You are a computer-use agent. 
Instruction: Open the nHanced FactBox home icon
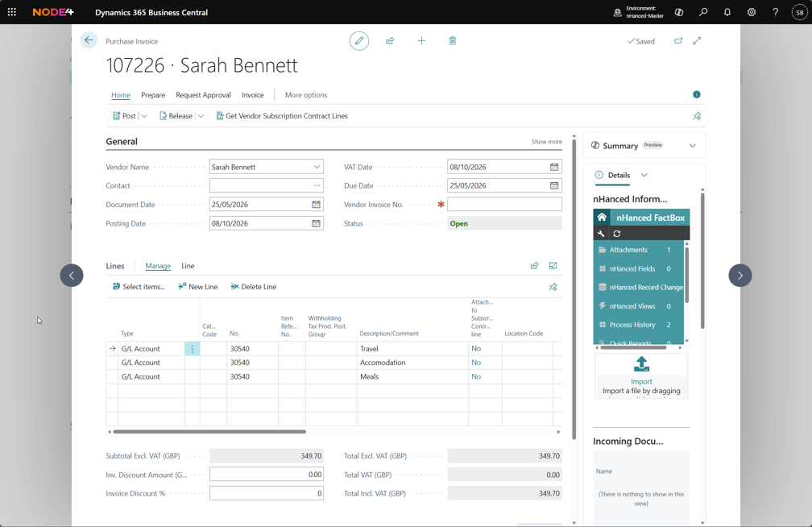(x=602, y=218)
